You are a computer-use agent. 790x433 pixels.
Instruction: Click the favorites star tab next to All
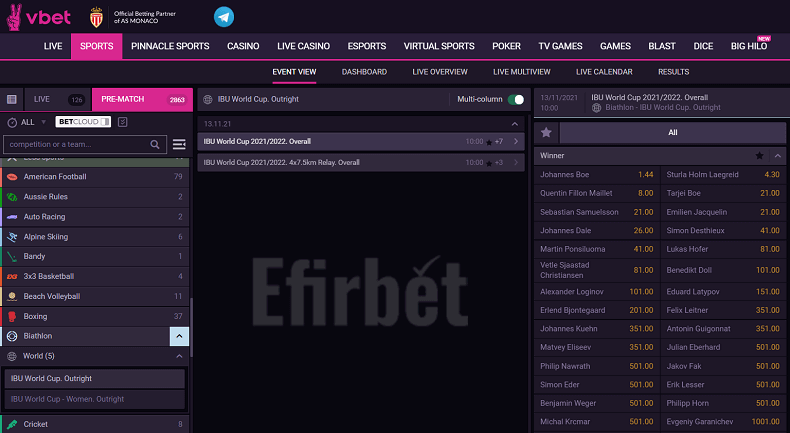[x=546, y=133]
